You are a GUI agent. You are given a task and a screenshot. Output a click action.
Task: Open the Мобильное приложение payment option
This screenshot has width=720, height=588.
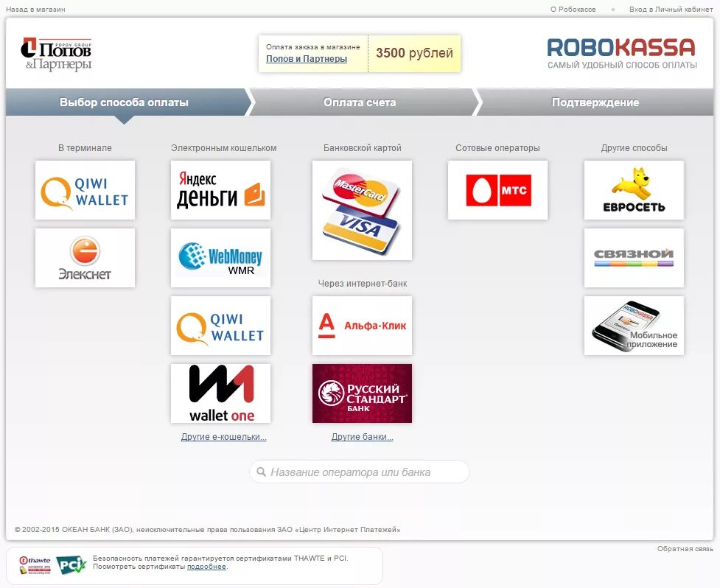pos(634,326)
